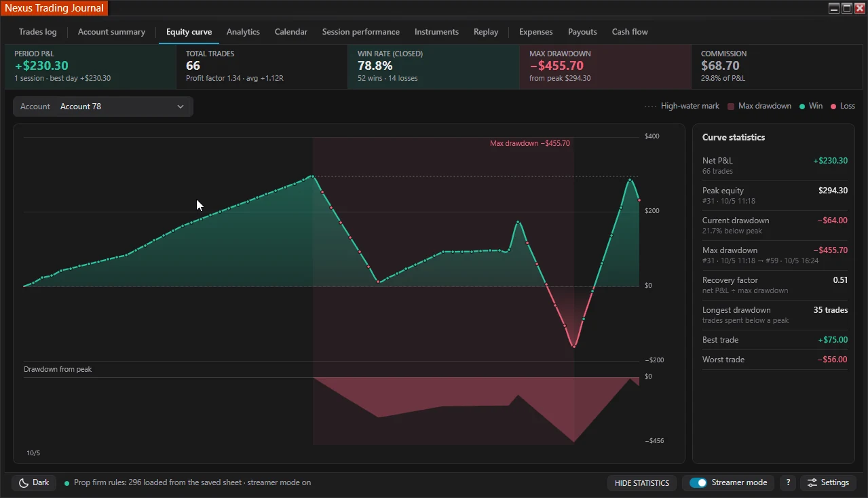Click the Dark theme button
This screenshot has width=868, height=498.
pos(34,483)
